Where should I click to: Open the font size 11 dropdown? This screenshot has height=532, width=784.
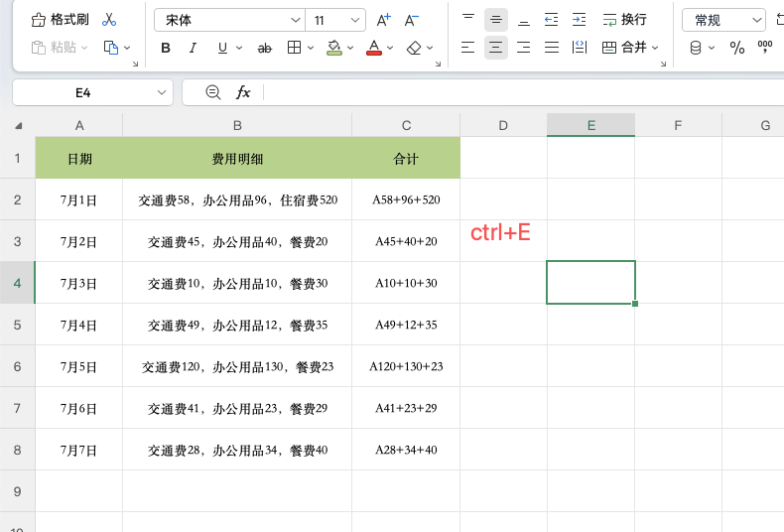[x=355, y=20]
